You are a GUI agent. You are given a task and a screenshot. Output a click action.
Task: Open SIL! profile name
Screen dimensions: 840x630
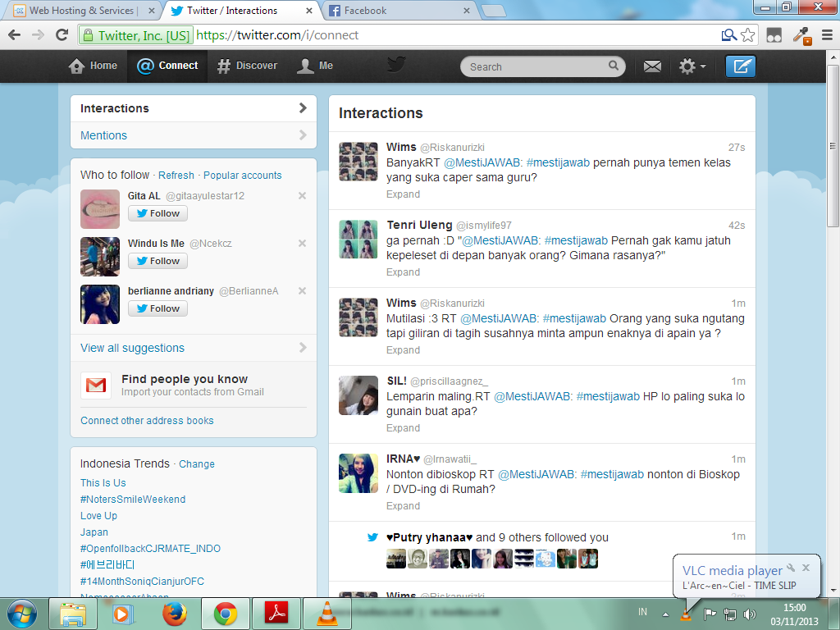[396, 381]
